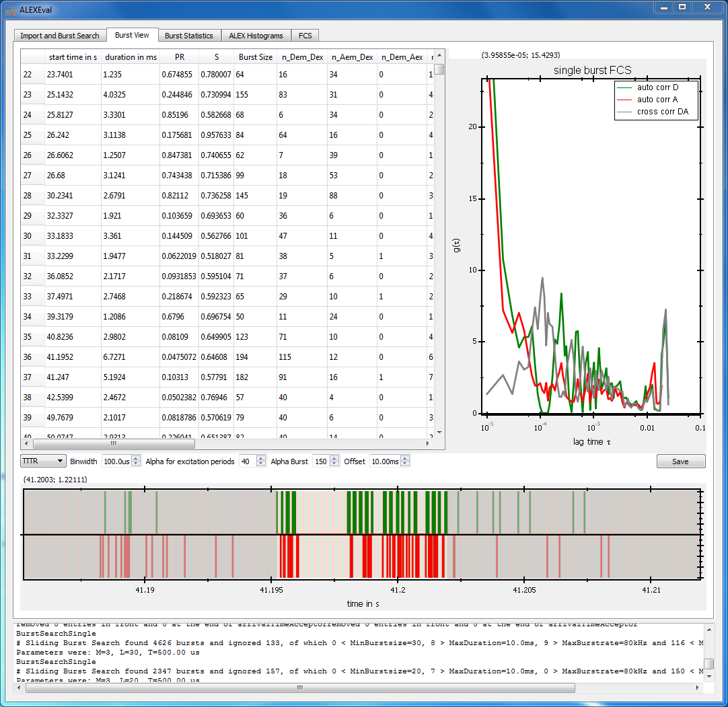This screenshot has height=707, width=728.
Task: Click the table horizontal scroll left arrow
Action: coord(26,444)
